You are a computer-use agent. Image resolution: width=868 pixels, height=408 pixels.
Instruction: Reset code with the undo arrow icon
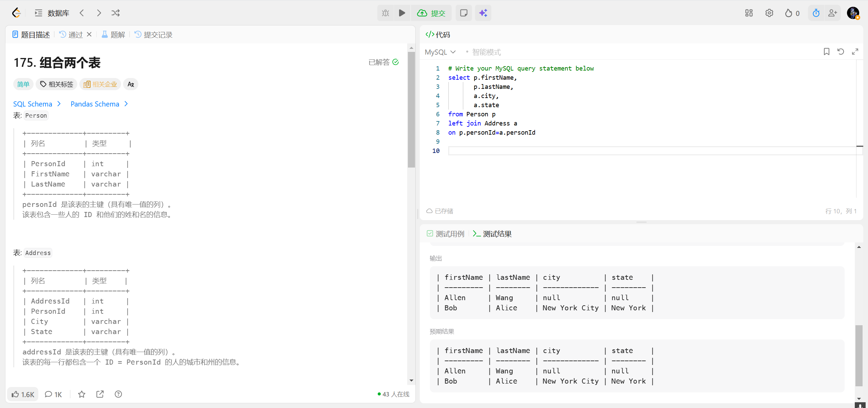click(841, 52)
